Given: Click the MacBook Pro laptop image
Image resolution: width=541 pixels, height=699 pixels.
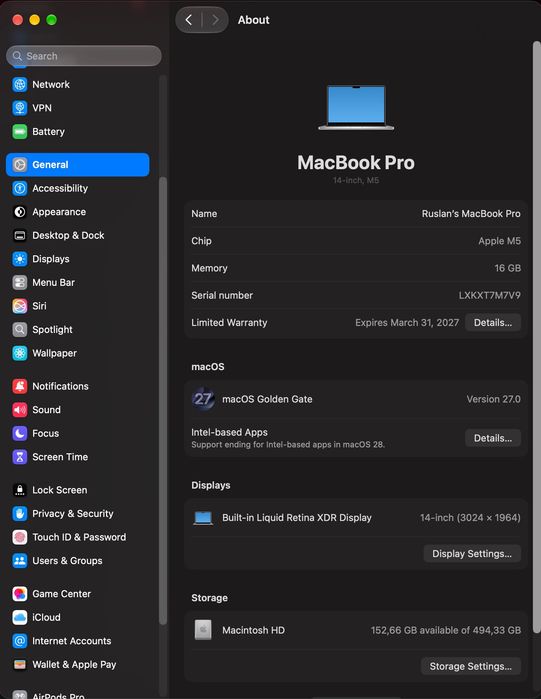Looking at the screenshot, I should tap(356, 107).
